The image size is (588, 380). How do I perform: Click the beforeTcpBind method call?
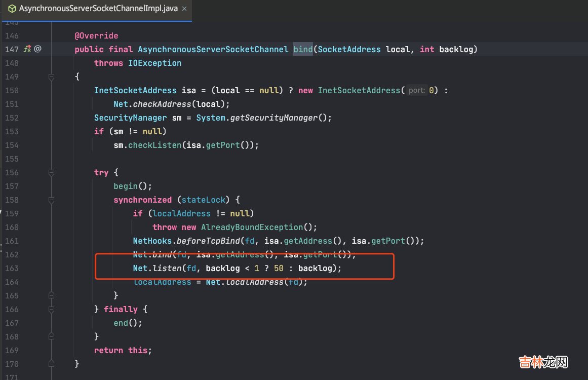[x=208, y=241]
